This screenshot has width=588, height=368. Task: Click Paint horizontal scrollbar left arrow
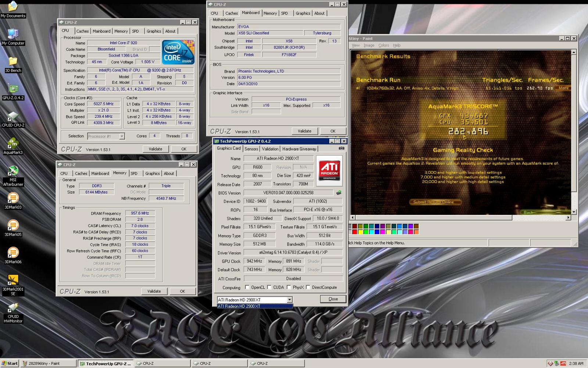pyautogui.click(x=353, y=218)
